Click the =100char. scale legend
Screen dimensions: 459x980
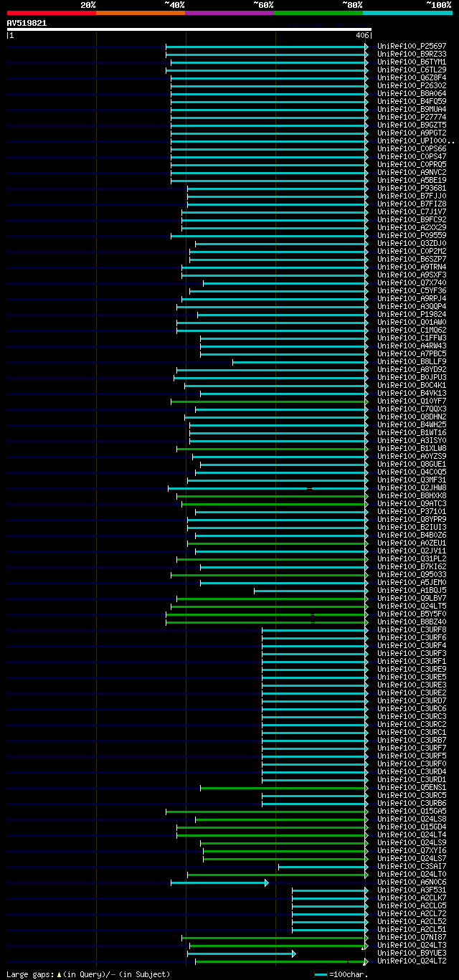[x=341, y=974]
